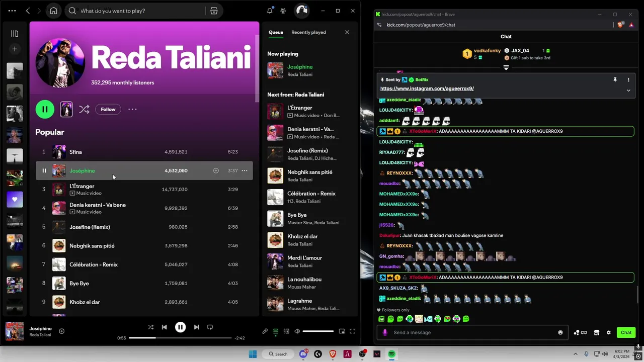The width and height of the screenshot is (644, 362).
Task: Switch to Recently played tab
Action: 308,32
